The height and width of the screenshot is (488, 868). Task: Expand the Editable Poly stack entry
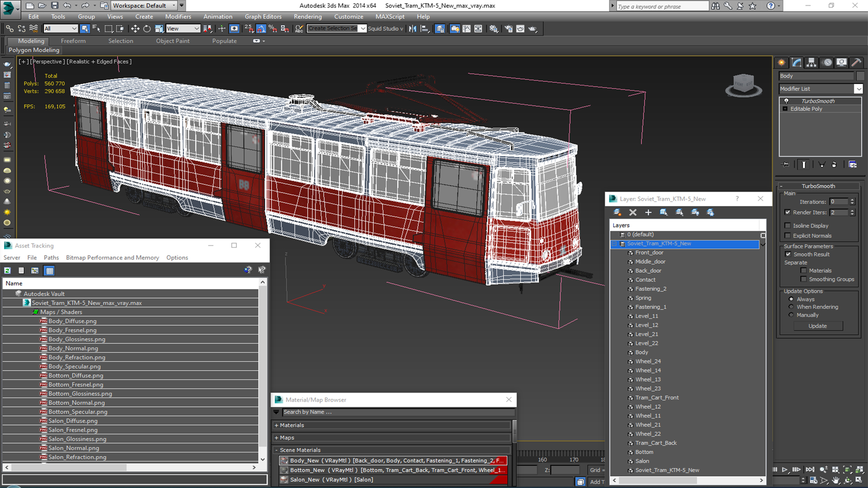coord(785,109)
